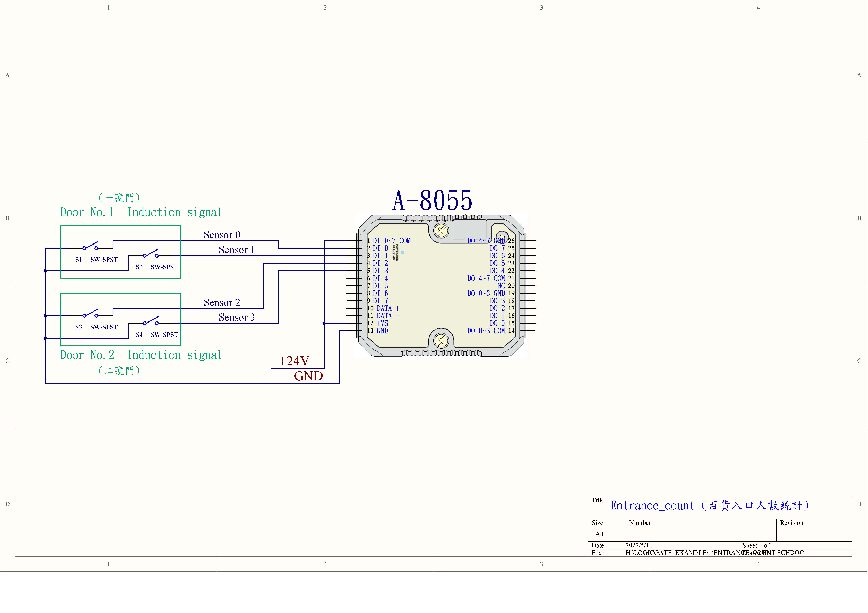The image size is (868, 613).
Task: Click the SW-SPST label beside S1
Action: tap(104, 260)
